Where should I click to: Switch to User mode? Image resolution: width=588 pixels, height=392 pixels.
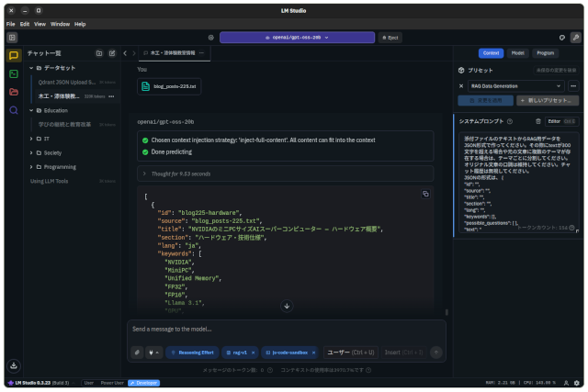pos(89,383)
